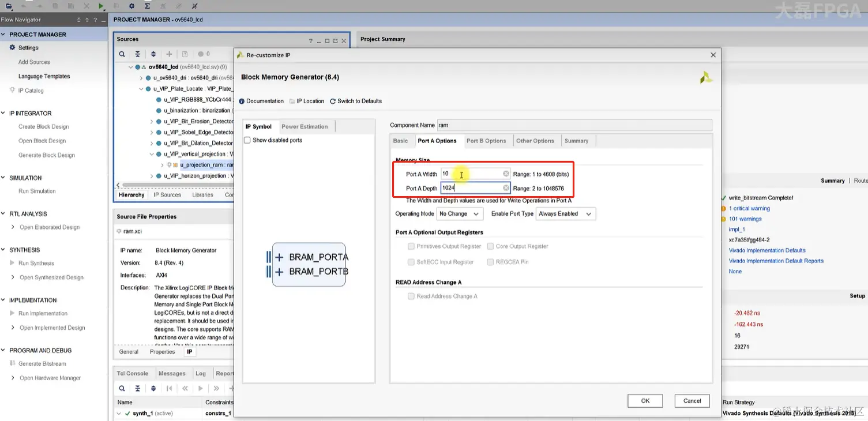Toggle Read Address Change A checkbox
The image size is (868, 421).
(411, 296)
